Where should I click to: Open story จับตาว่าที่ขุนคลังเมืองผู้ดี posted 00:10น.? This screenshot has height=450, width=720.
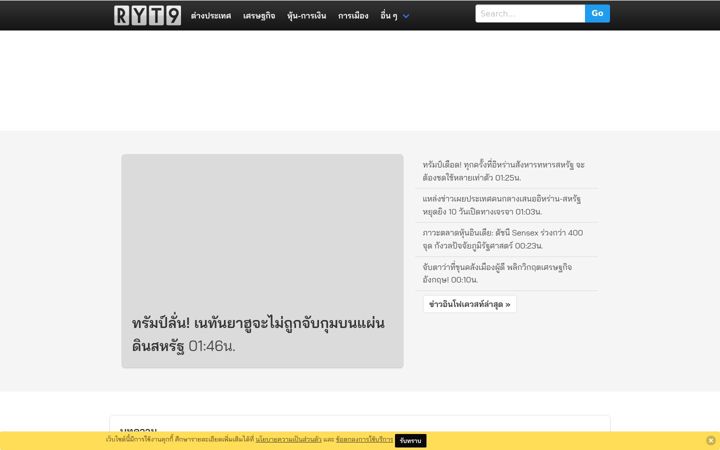point(497,273)
